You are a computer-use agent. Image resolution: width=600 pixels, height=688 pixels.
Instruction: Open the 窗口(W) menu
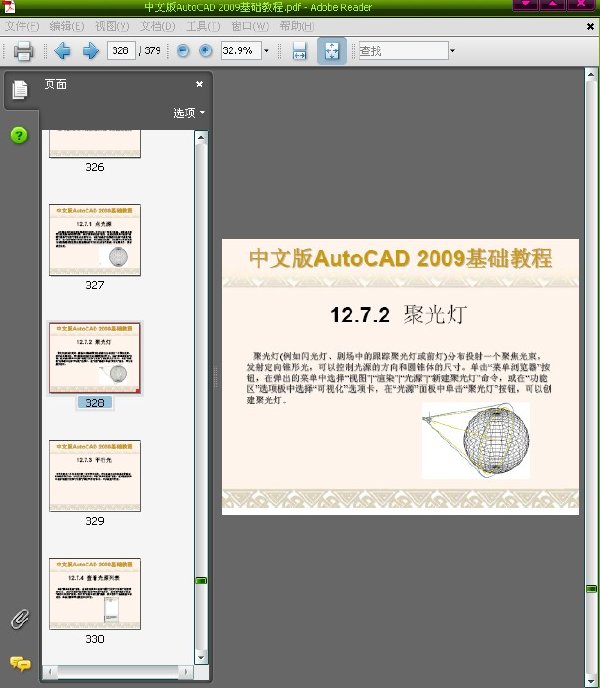[250, 26]
